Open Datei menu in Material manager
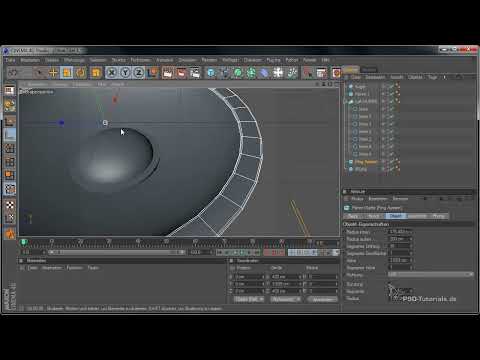The height and width of the screenshot is (360, 480). click(33, 268)
